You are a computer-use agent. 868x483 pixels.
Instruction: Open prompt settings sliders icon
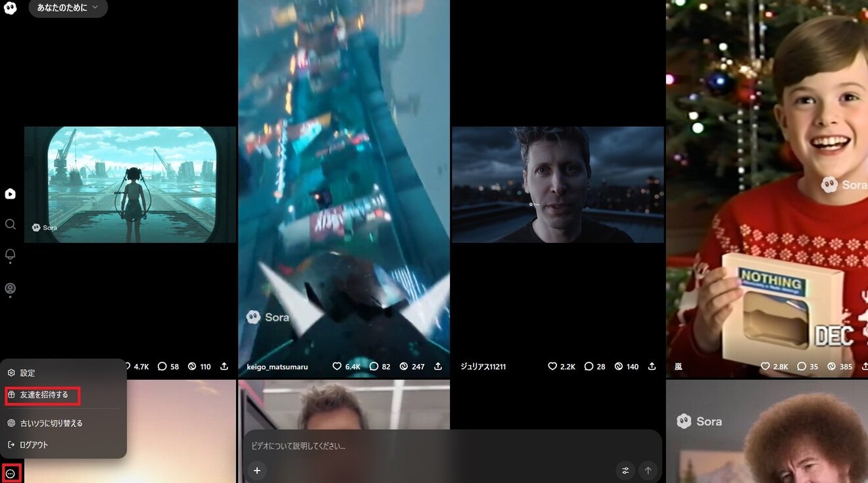click(625, 470)
